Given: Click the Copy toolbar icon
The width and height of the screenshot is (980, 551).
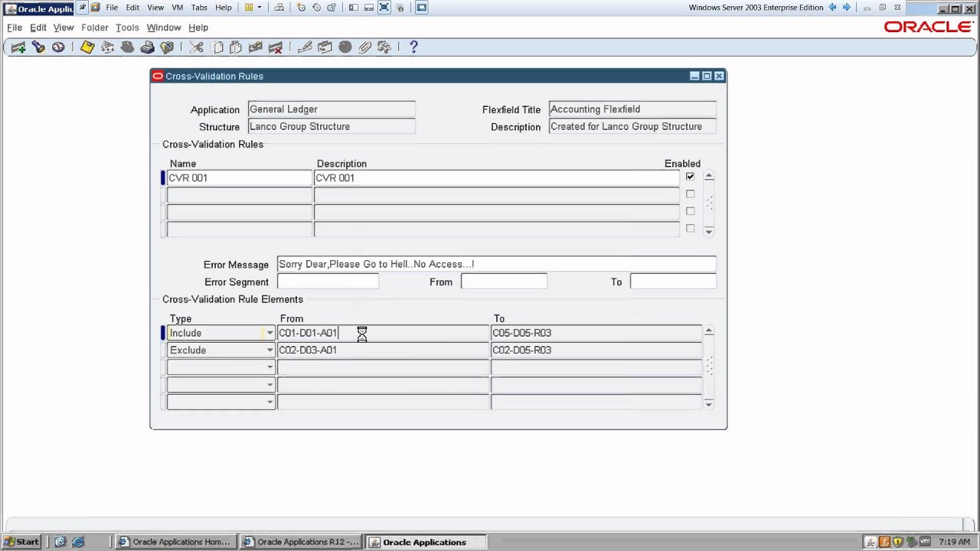Looking at the screenshot, I should coord(217,47).
